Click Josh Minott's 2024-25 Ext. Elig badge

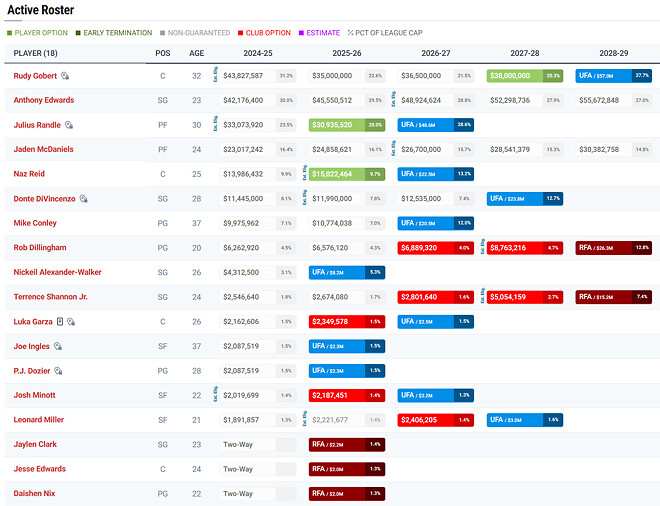point(216,395)
